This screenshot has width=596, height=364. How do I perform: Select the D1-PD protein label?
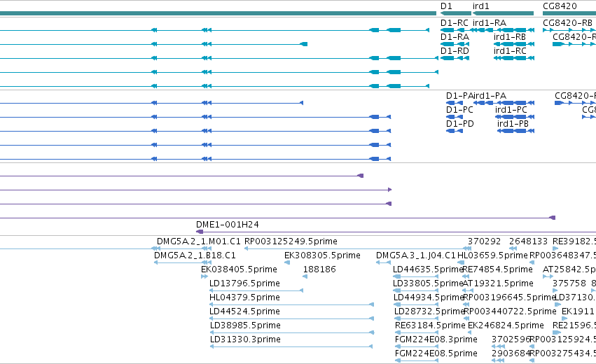[x=460, y=124]
